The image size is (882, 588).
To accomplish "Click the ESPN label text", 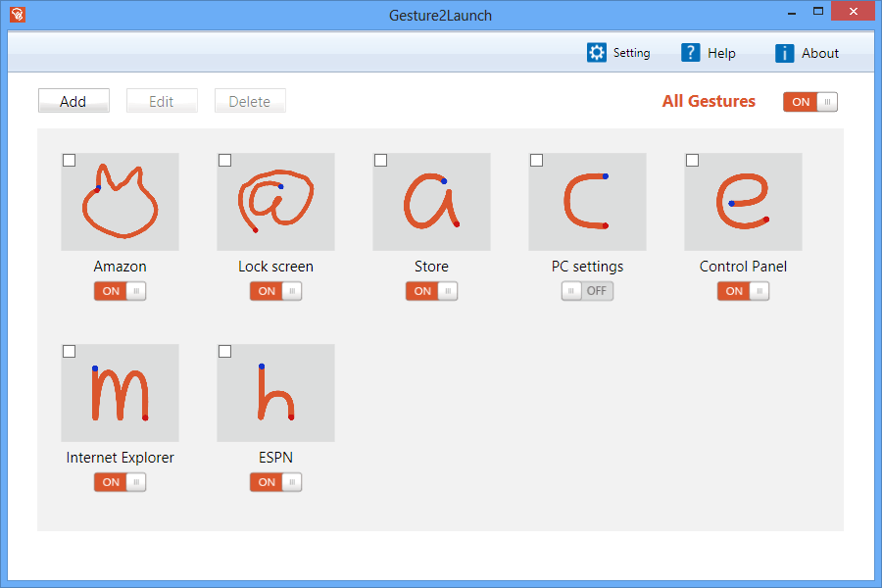I will click(x=275, y=458).
